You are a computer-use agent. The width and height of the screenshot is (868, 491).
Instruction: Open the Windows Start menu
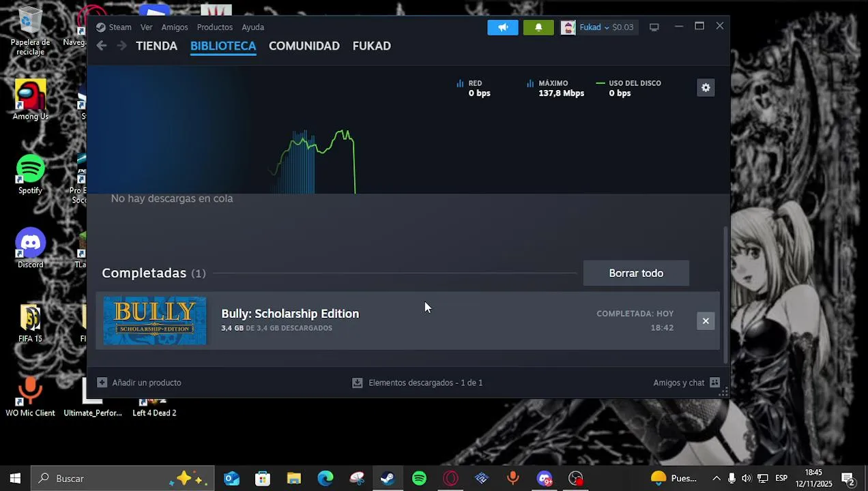(15, 479)
